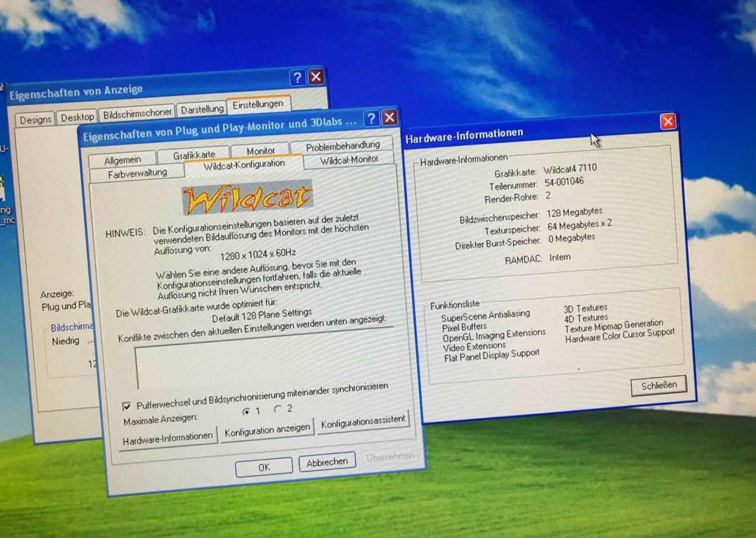Switch to the Grafikkarte tab

(194, 155)
